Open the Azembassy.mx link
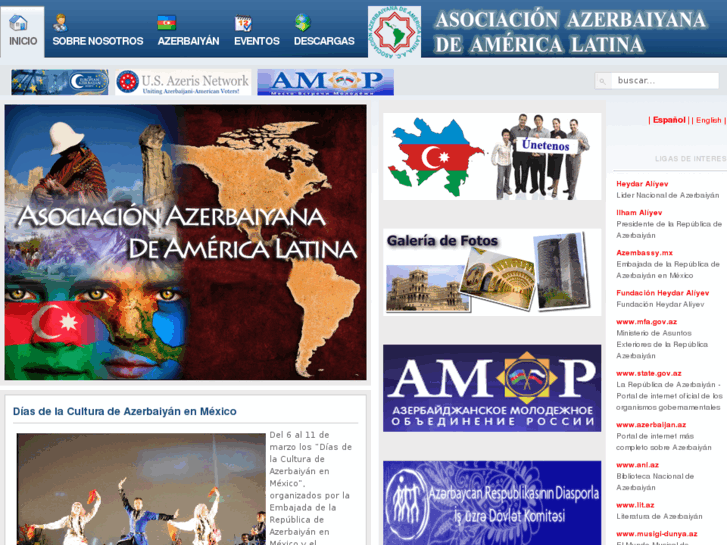The width and height of the screenshot is (727, 545). click(644, 253)
